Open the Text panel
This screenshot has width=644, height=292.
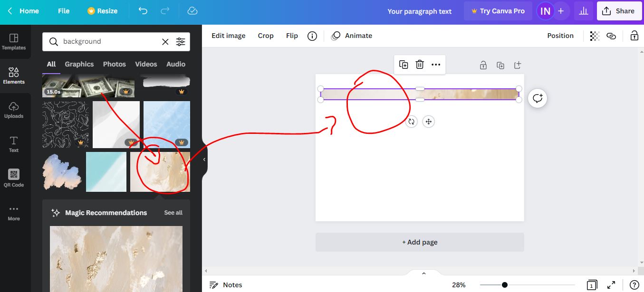pos(14,143)
